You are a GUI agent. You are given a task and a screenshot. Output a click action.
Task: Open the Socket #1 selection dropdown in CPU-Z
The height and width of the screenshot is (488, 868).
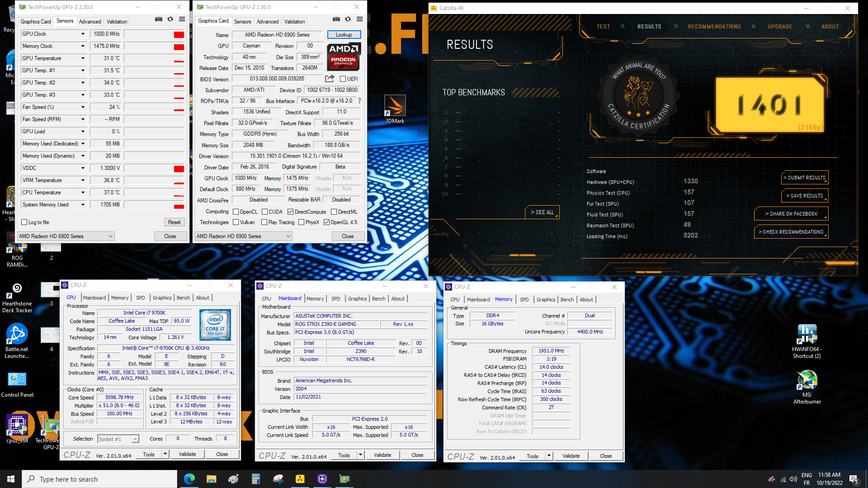point(118,439)
